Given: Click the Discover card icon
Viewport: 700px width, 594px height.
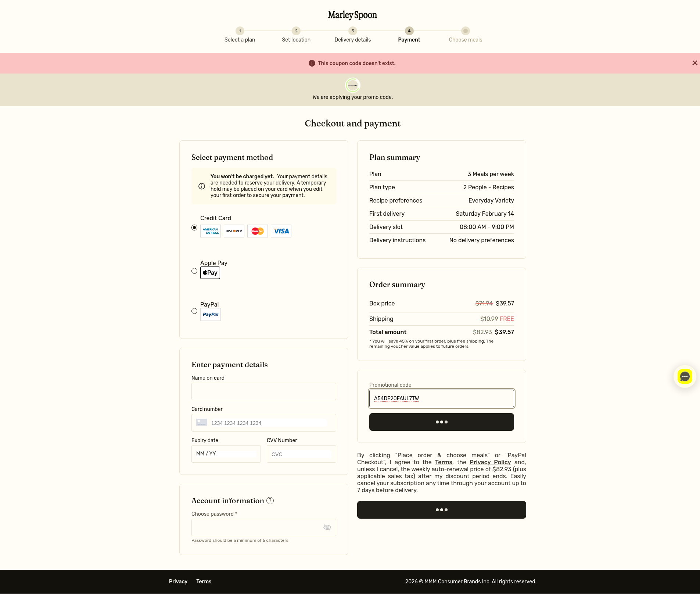Looking at the screenshot, I should tap(234, 231).
